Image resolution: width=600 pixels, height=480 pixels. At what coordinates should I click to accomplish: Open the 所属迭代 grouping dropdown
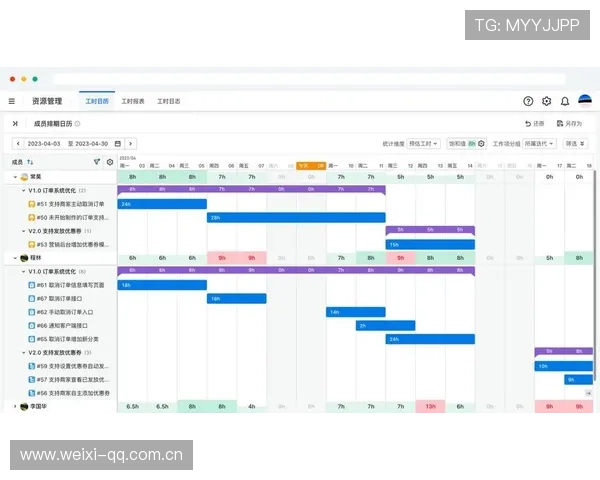click(x=540, y=144)
